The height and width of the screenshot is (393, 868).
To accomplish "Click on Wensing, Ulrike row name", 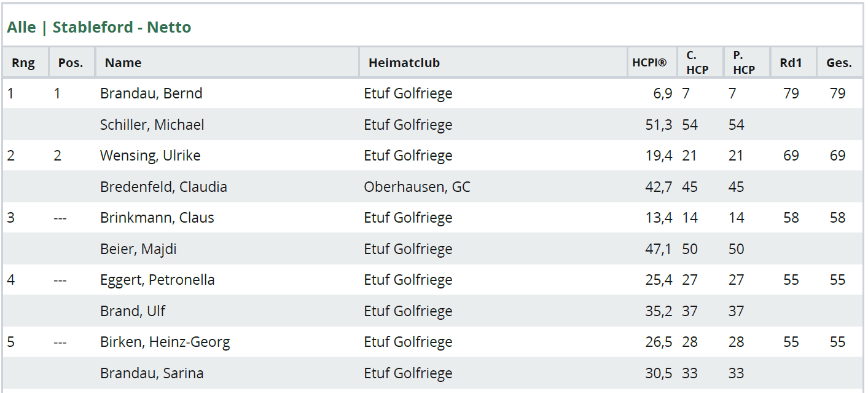I will [151, 156].
